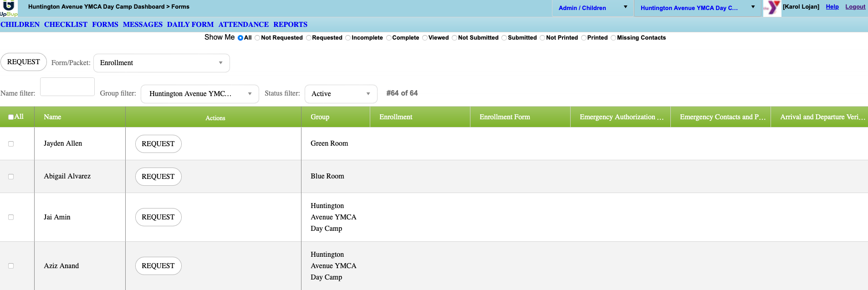Open the DAILY FORM menu
The image size is (868, 290).
click(190, 25)
